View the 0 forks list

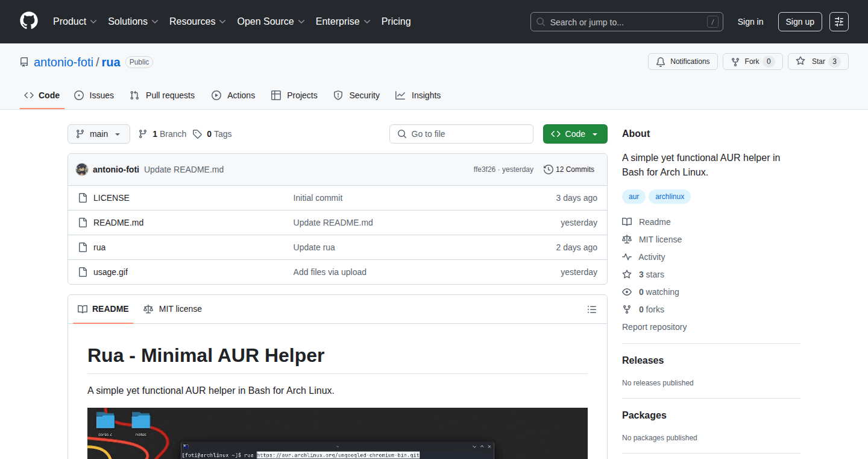pyautogui.click(x=643, y=309)
